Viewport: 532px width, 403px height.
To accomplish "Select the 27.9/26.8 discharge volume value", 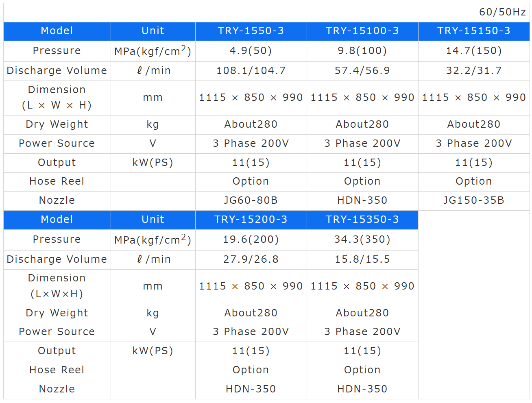I will pyautogui.click(x=251, y=259).
